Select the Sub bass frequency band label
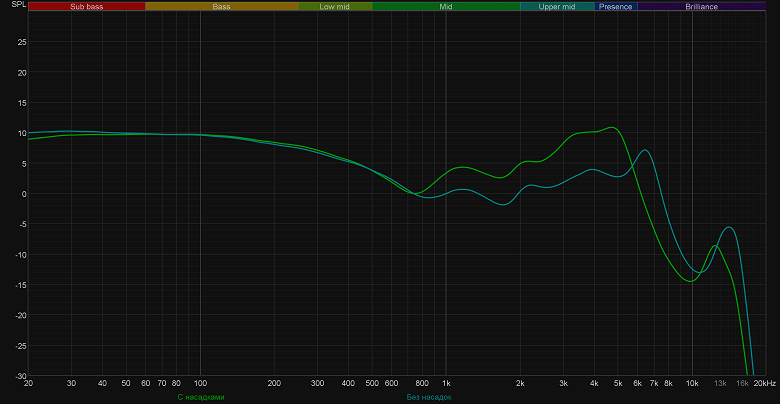The width and height of the screenshot is (780, 404). pyautogui.click(x=87, y=6)
